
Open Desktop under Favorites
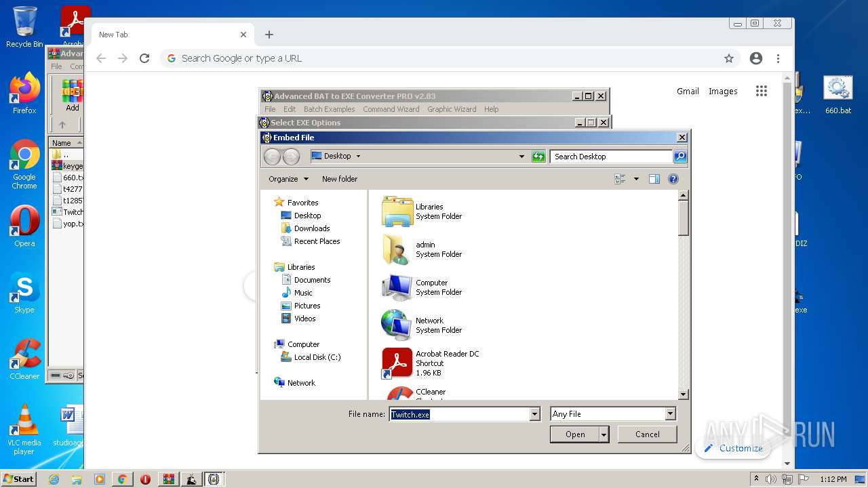[307, 216]
